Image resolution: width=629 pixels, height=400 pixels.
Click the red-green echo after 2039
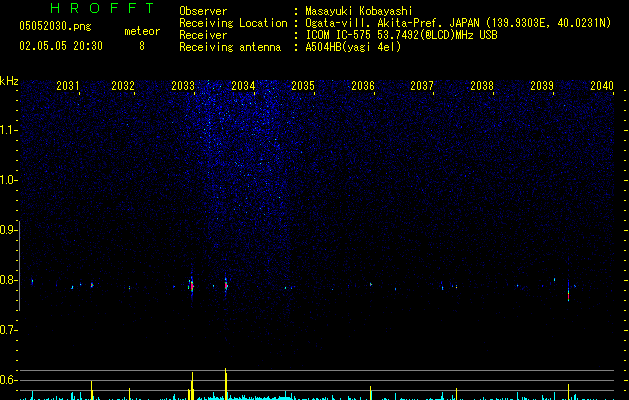tap(568, 294)
